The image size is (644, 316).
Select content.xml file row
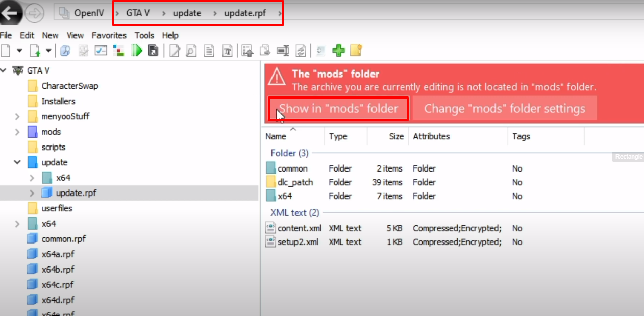click(x=424, y=228)
